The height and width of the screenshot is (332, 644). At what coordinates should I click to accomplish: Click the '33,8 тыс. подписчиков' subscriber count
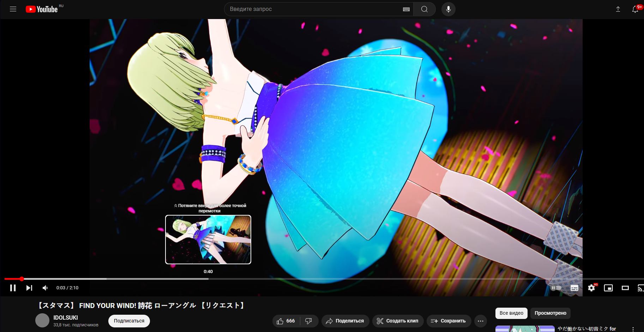(x=76, y=325)
